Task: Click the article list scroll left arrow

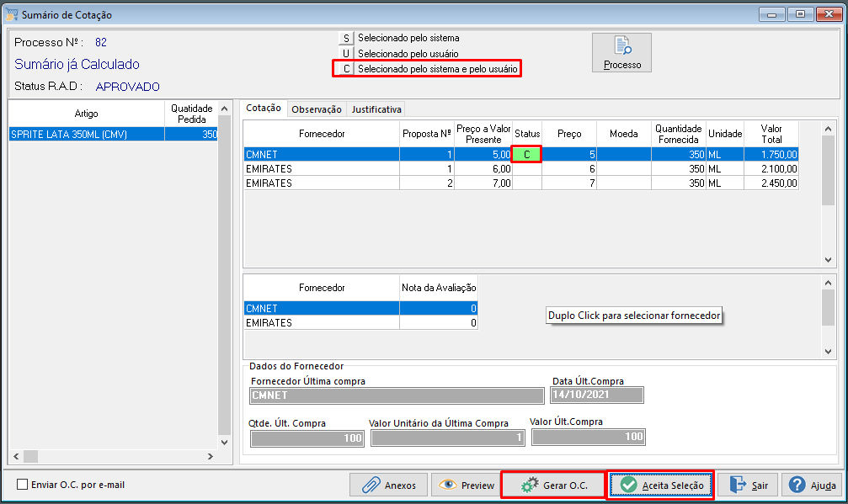Action: coord(16,457)
